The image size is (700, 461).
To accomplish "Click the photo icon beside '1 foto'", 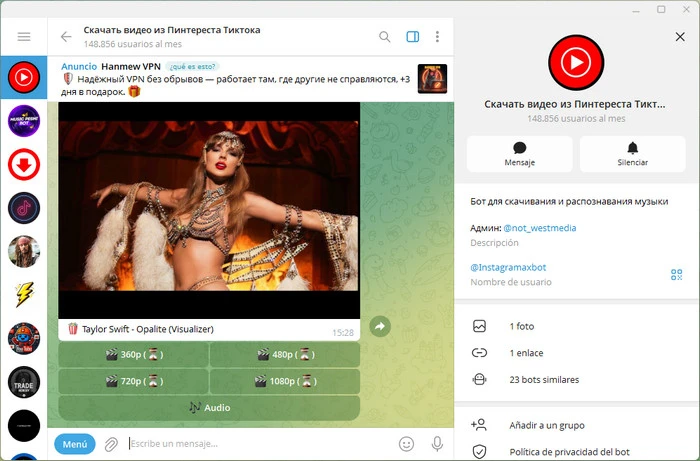I will click(x=479, y=326).
